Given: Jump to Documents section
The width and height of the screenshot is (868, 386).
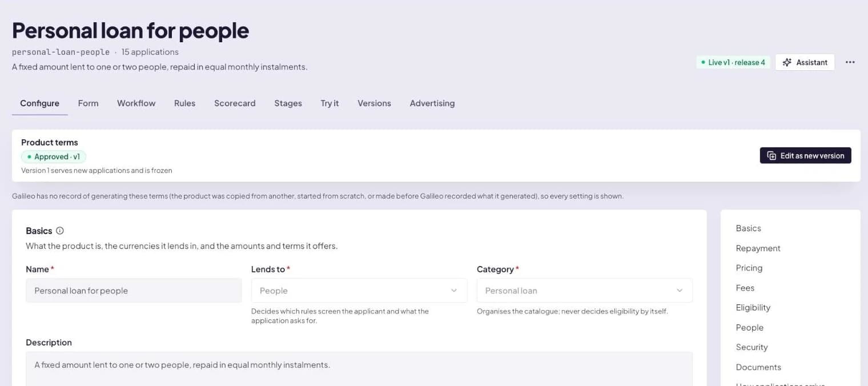Looking at the screenshot, I should click(758, 367).
